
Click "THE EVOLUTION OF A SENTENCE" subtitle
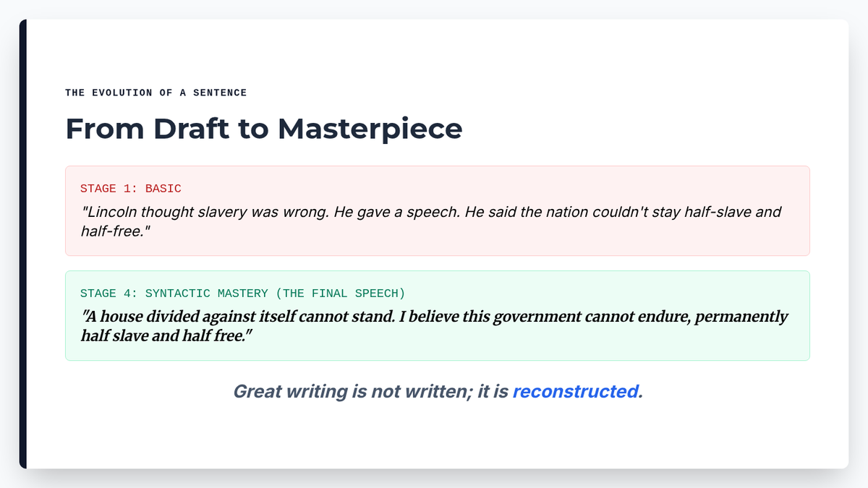point(156,93)
